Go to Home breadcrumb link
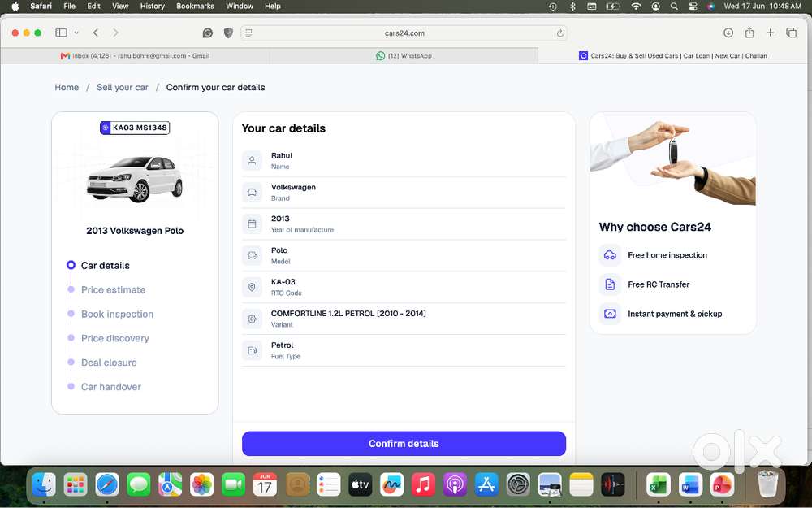 [67, 87]
